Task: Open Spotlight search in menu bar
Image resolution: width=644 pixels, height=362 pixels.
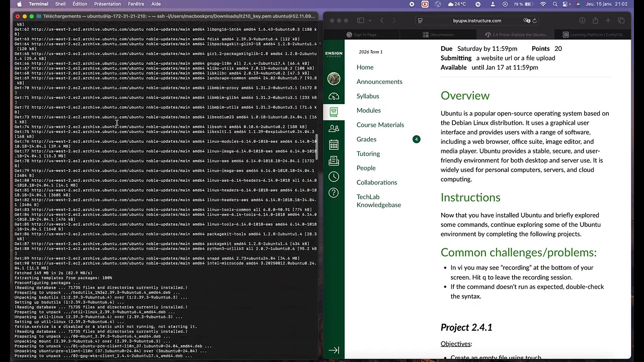Action: point(555,4)
